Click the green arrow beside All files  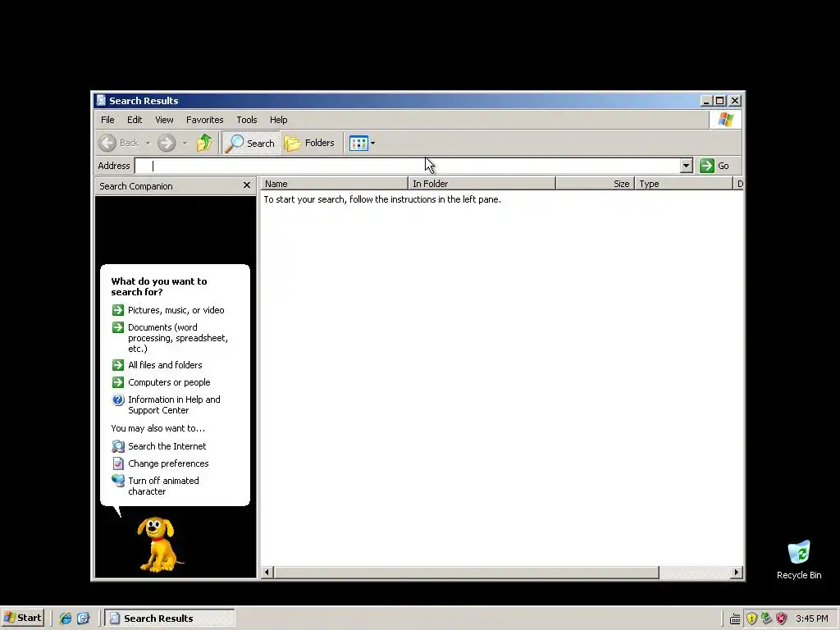click(x=118, y=365)
